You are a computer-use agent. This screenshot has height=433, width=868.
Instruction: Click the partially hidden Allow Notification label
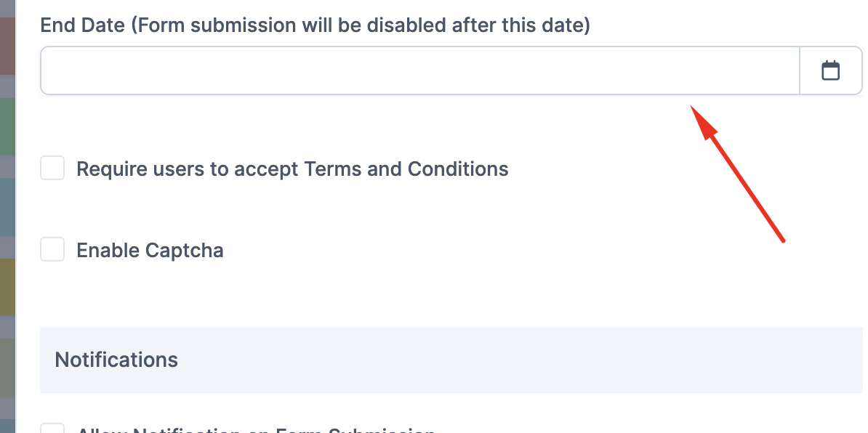(255, 429)
